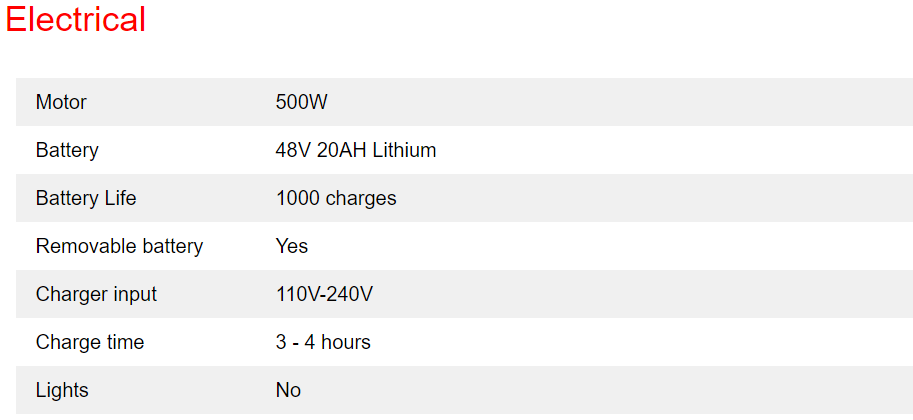Click the 3 - 4 charge time numbers
Image resolution: width=913 pixels, height=420 pixels.
pos(295,342)
